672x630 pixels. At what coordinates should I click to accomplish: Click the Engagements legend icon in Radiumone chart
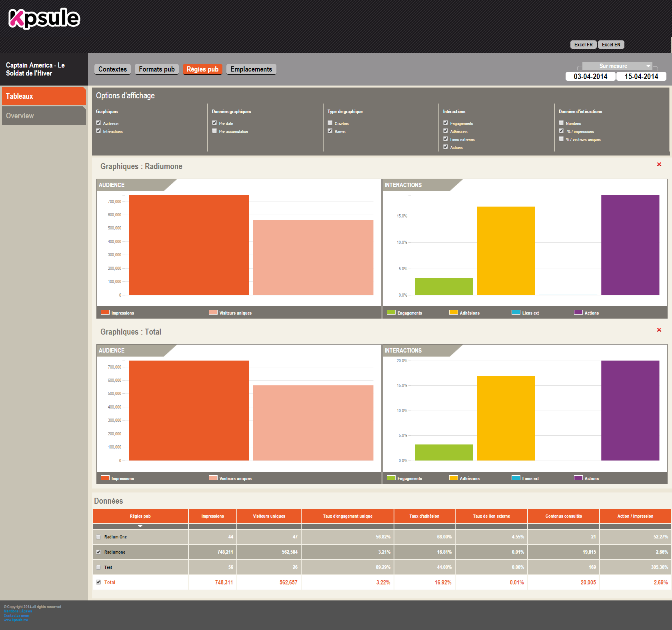pyautogui.click(x=391, y=313)
